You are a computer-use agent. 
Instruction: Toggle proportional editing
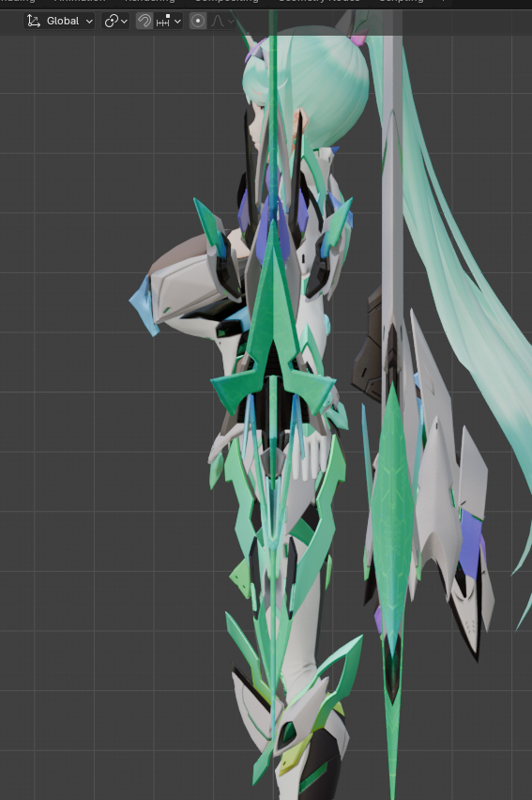click(198, 21)
